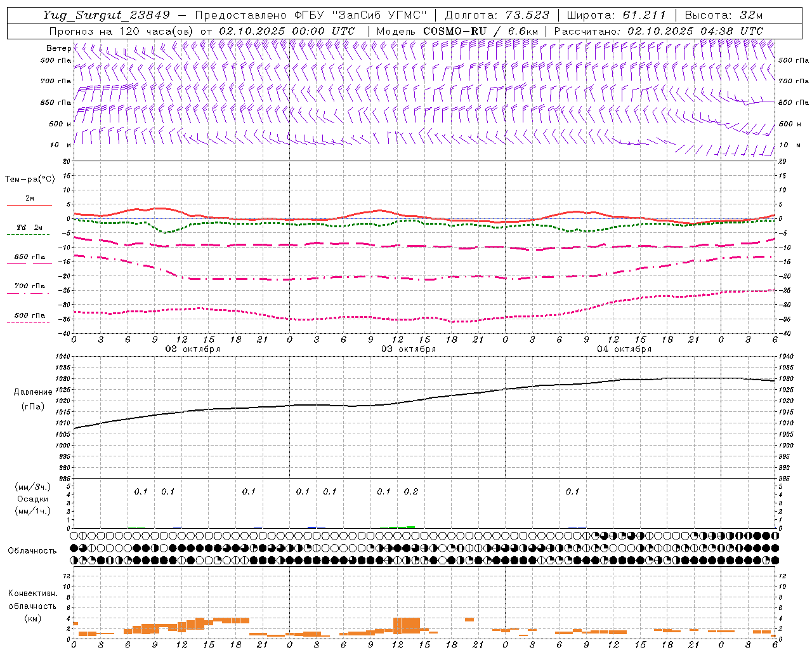The width and height of the screenshot is (812, 650).
Task: Click the "10 м" wind level label on left
Action: pyautogui.click(x=61, y=145)
